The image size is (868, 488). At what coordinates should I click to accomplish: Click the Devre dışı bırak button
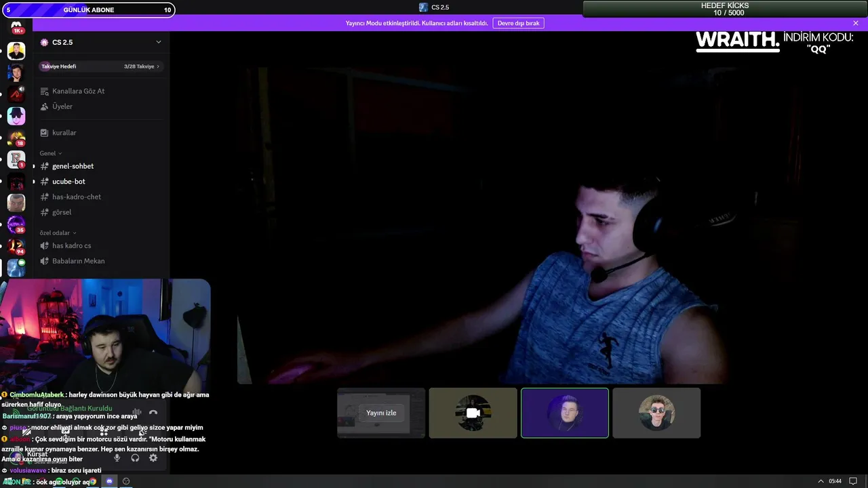[519, 23]
